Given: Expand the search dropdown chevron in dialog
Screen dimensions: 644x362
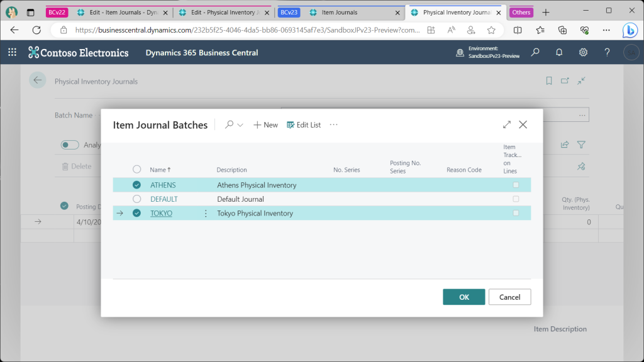Looking at the screenshot, I should 240,125.
